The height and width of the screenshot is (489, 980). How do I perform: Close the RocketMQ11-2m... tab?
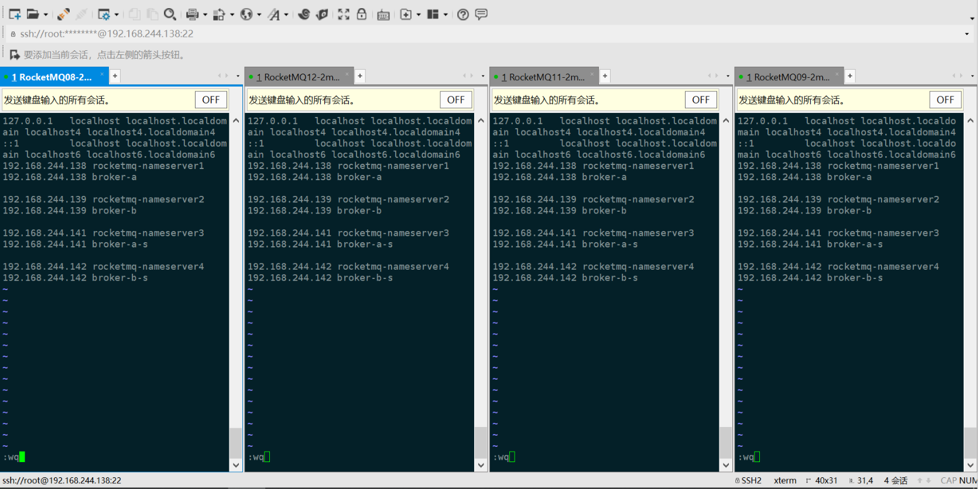(592, 74)
